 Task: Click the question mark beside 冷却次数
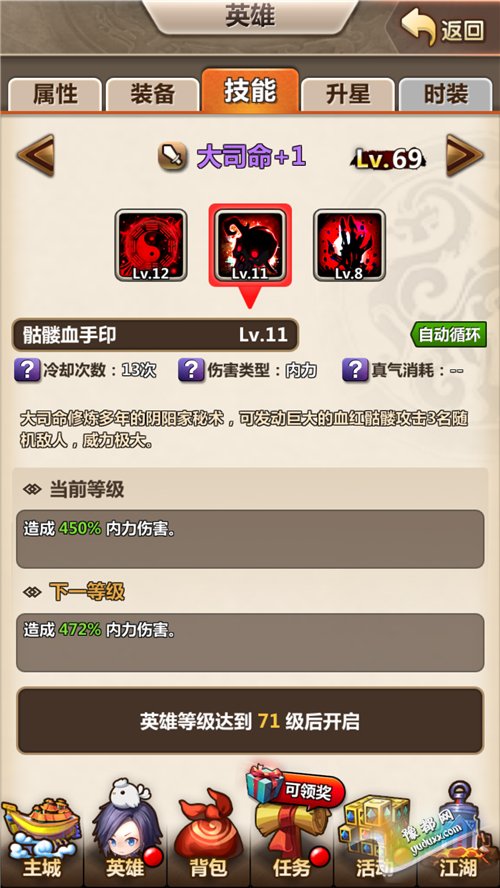click(27, 370)
